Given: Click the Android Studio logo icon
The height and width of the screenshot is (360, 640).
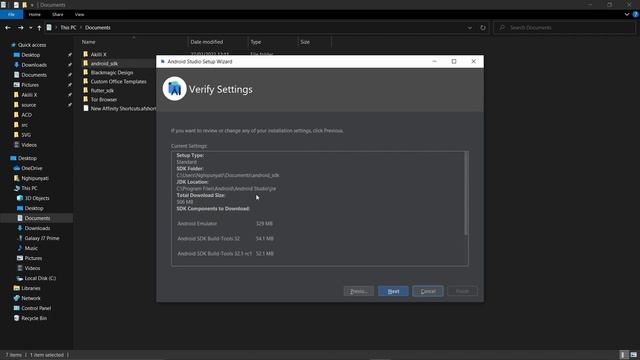Looking at the screenshot, I should coord(174,89).
